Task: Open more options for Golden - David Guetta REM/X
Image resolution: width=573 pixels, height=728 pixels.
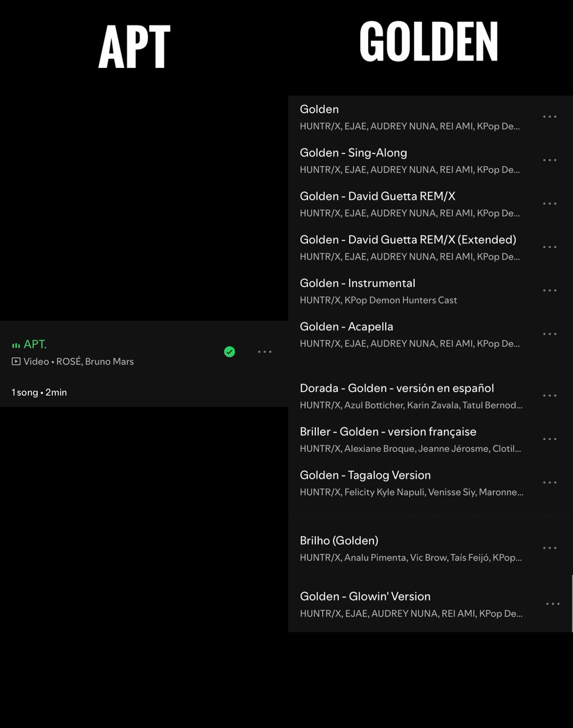Action: tap(549, 204)
